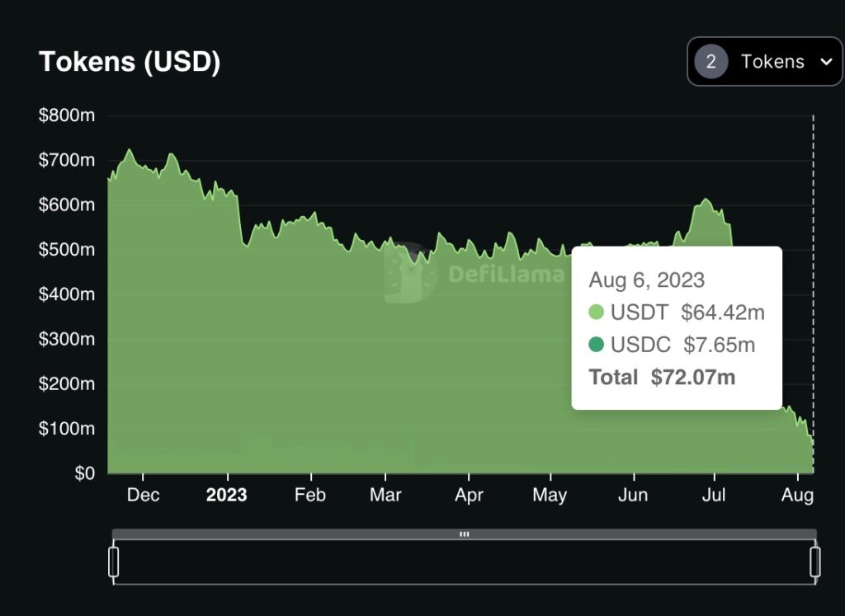The height and width of the screenshot is (616, 845).
Task: Click the right handle of range slider
Action: (815, 562)
